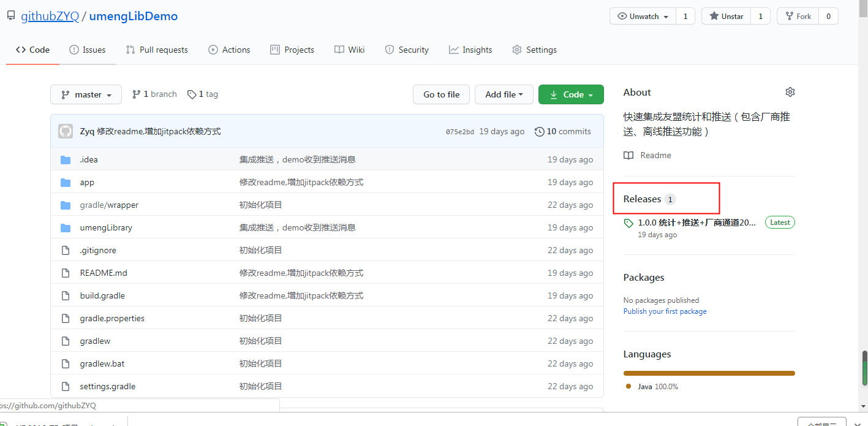868x426 pixels.
Task: Click the Readme book icon
Action: (x=628, y=156)
